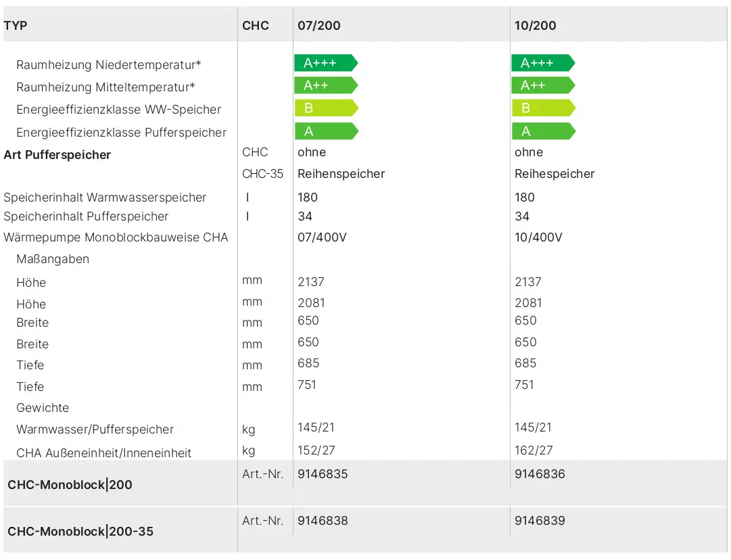Select article number 9146839

(x=540, y=520)
